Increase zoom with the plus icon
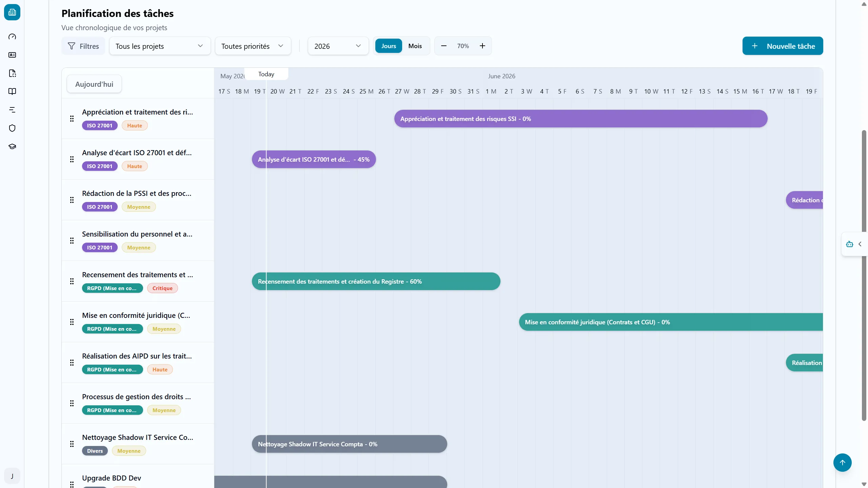The height and width of the screenshot is (488, 868). coord(482,46)
